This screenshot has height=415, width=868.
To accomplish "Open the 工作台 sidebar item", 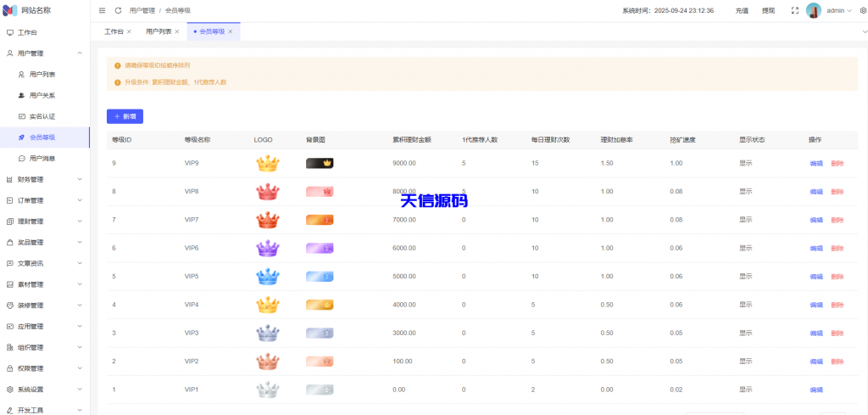I will [27, 32].
